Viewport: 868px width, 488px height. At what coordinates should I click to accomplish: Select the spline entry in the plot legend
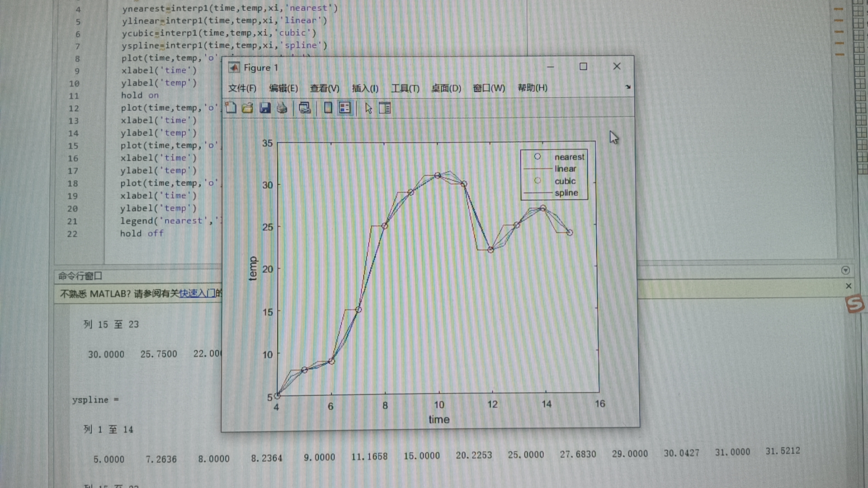pyautogui.click(x=566, y=193)
